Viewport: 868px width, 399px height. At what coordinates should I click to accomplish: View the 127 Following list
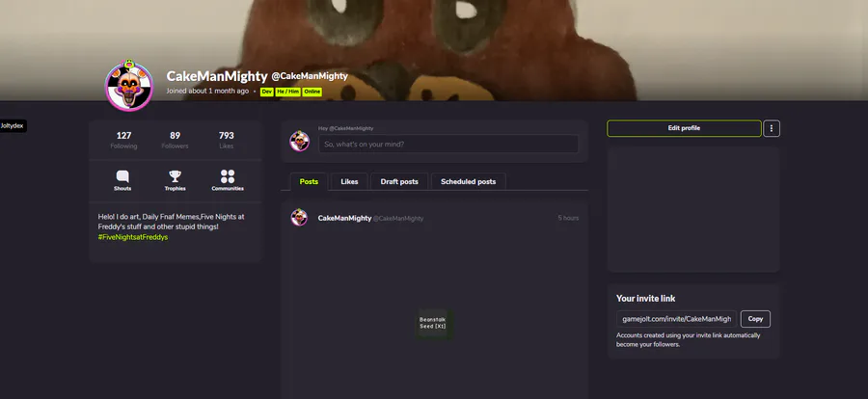pyautogui.click(x=124, y=140)
